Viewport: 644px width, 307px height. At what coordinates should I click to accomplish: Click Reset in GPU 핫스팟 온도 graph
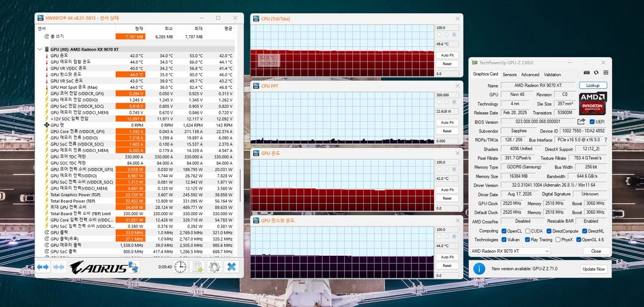(x=447, y=265)
